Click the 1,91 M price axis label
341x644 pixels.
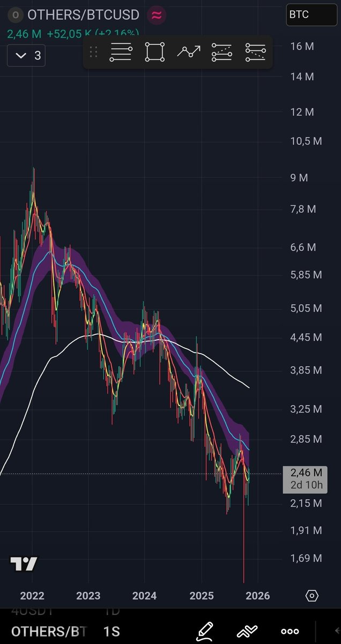[306, 530]
